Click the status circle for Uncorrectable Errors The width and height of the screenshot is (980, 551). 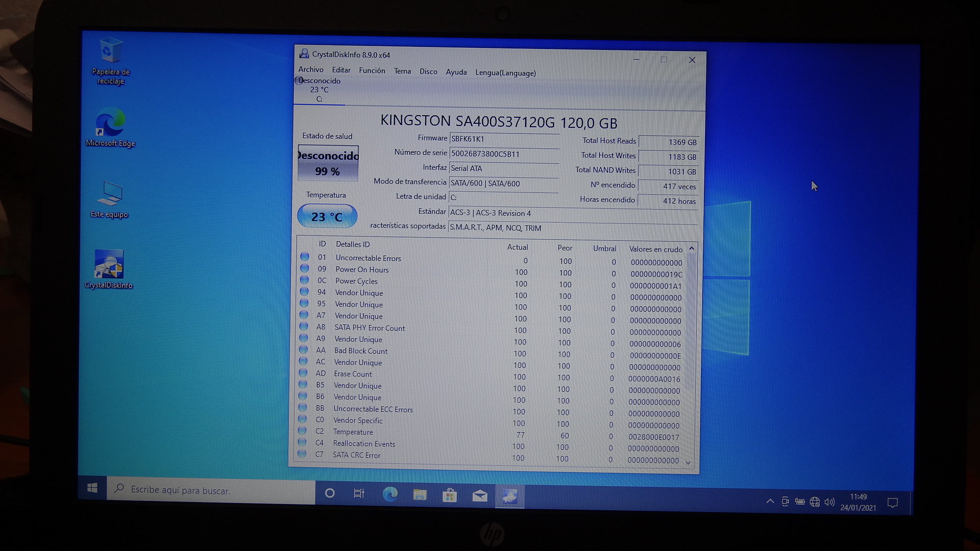(305, 257)
